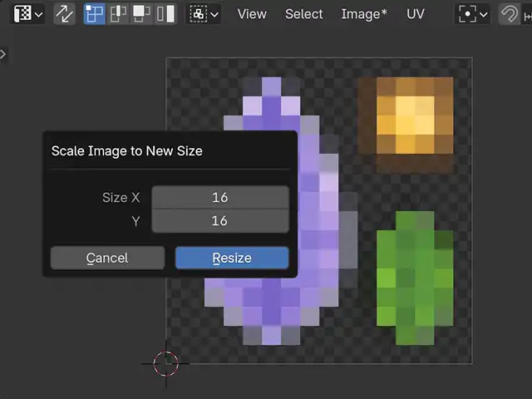Open the editor type dropdown
The height and width of the screenshot is (399, 532).
(x=28, y=14)
